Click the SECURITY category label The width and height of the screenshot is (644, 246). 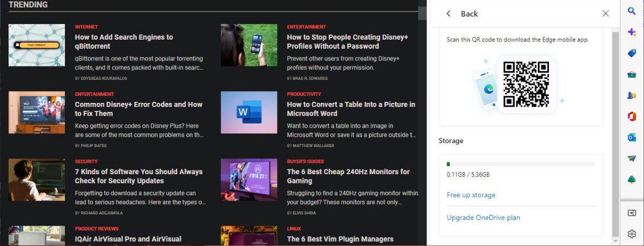(86, 161)
